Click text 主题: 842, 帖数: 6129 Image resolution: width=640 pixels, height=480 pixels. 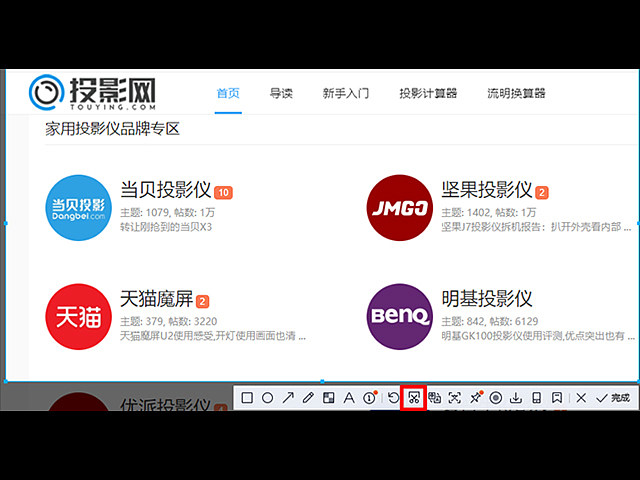[490, 321]
